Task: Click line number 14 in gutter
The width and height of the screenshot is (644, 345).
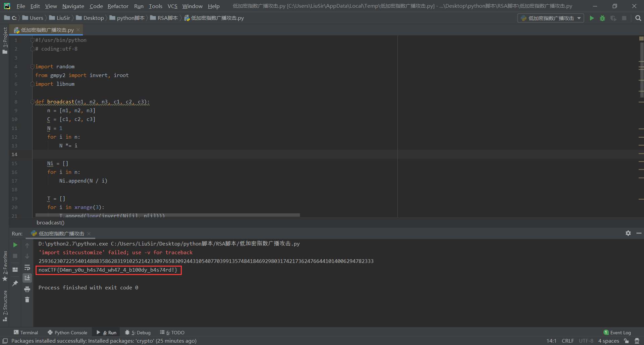Action: [14, 154]
